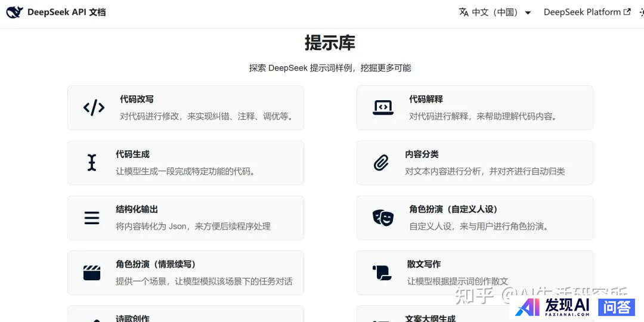Open the 中文（中国）language dropdown
This screenshot has height=322, width=644.
tap(495, 13)
